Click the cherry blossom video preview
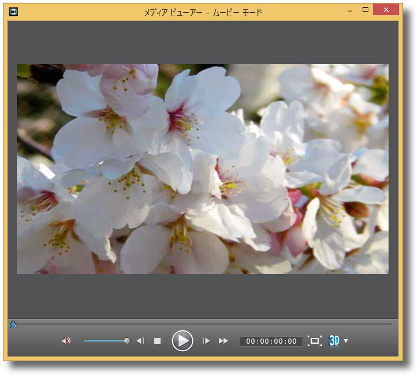The height and width of the screenshot is (378, 420). coord(203,169)
